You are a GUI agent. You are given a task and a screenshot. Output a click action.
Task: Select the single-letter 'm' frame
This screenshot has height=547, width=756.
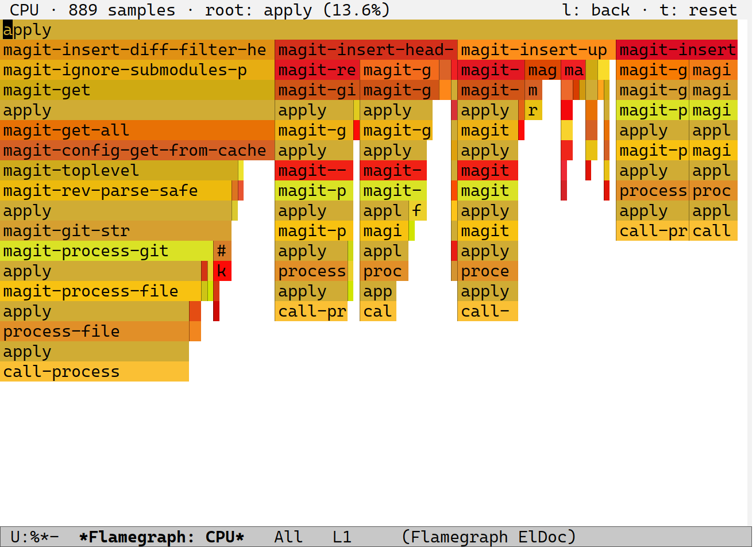[x=534, y=90]
